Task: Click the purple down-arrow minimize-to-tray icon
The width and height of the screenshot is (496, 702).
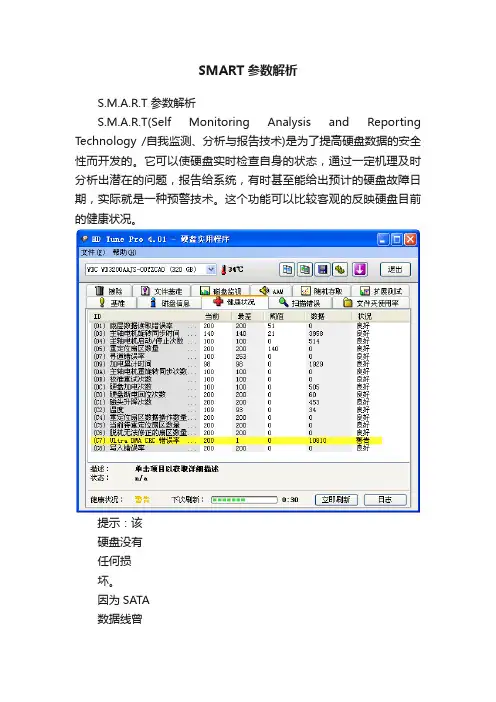Action: tap(360, 270)
